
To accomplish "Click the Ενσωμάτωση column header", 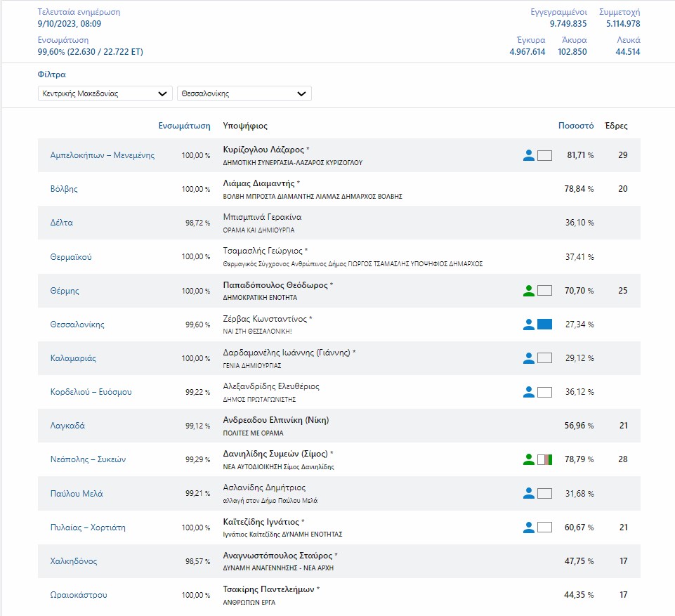I will coord(185,126).
